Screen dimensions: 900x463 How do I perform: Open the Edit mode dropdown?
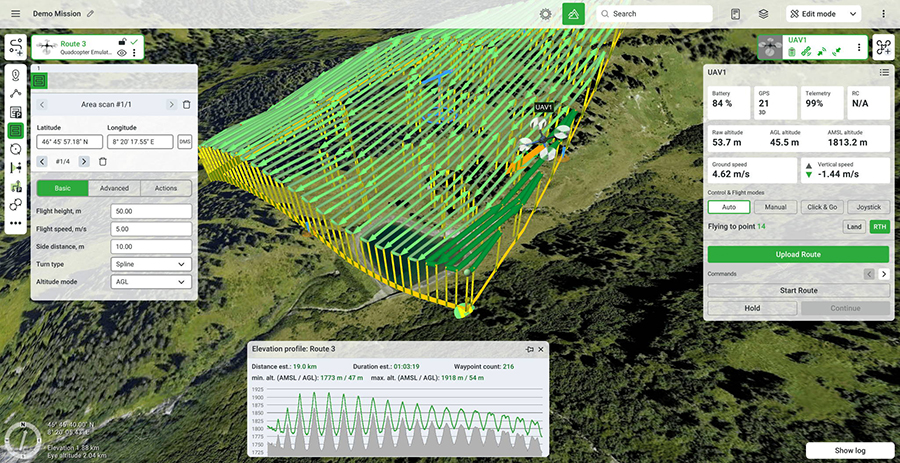click(823, 14)
